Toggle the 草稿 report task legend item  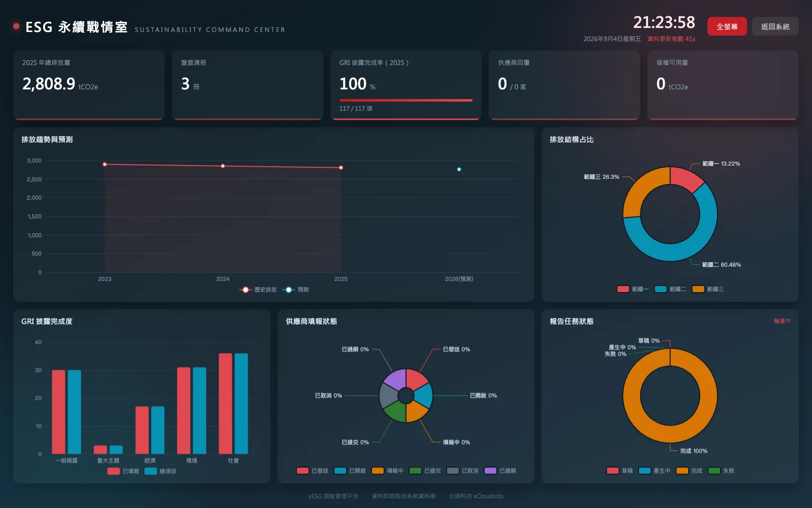pos(620,470)
